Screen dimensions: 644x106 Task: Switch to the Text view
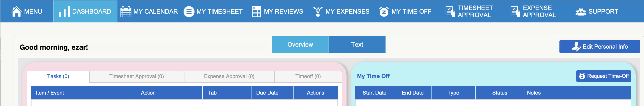click(357, 45)
